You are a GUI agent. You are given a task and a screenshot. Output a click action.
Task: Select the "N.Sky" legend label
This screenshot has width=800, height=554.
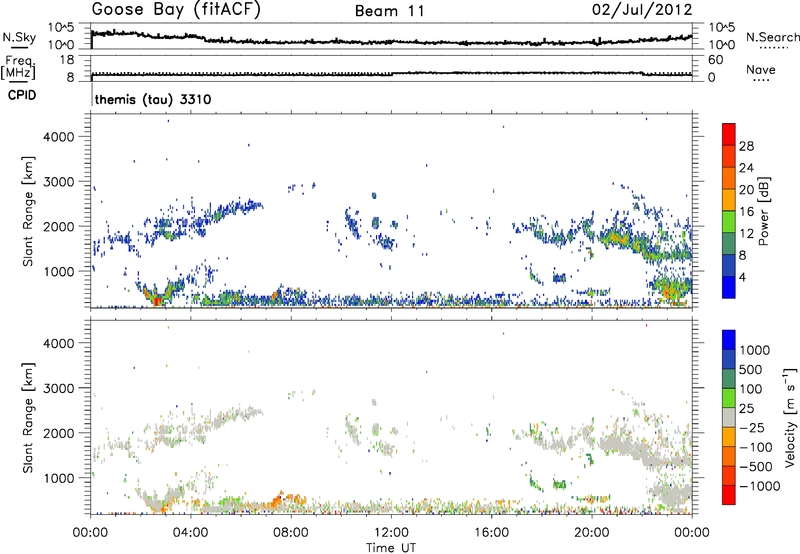[19, 37]
